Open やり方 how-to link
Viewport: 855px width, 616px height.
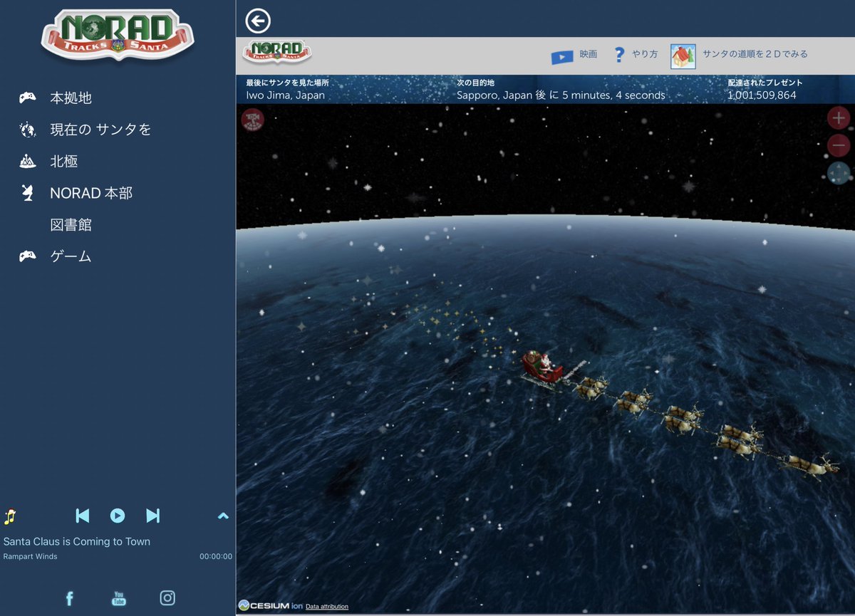pyautogui.click(x=645, y=54)
